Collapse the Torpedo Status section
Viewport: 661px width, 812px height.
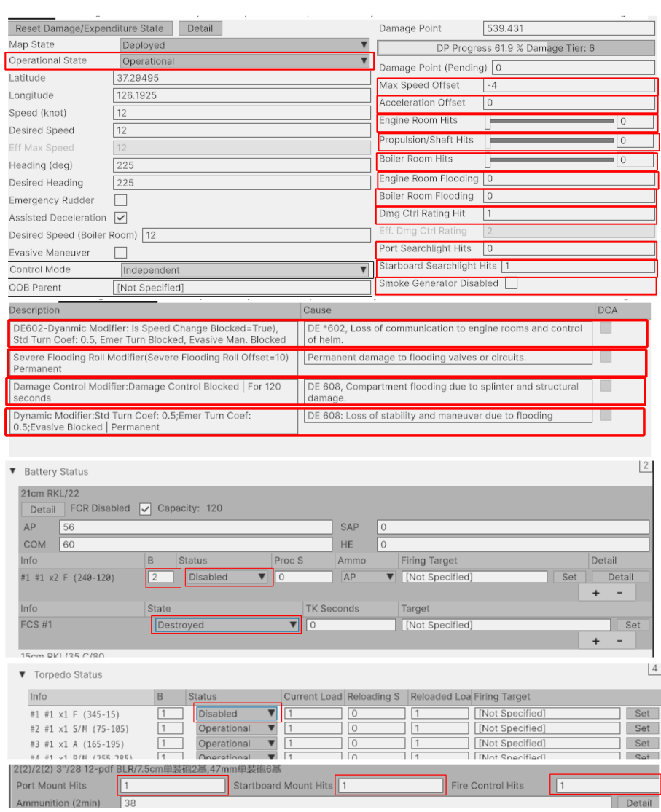23,674
